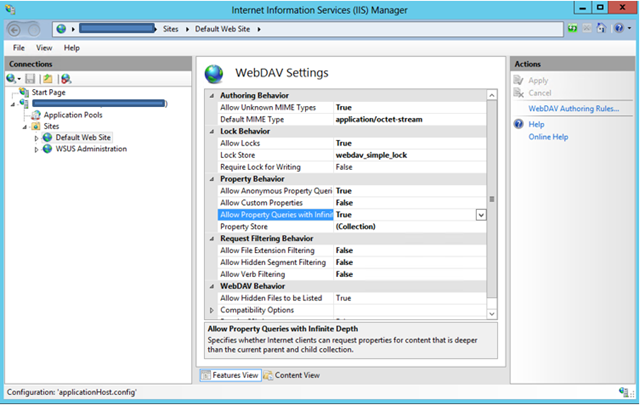640x405 pixels.
Task: Click the Back navigation arrow button
Action: [x=14, y=30]
